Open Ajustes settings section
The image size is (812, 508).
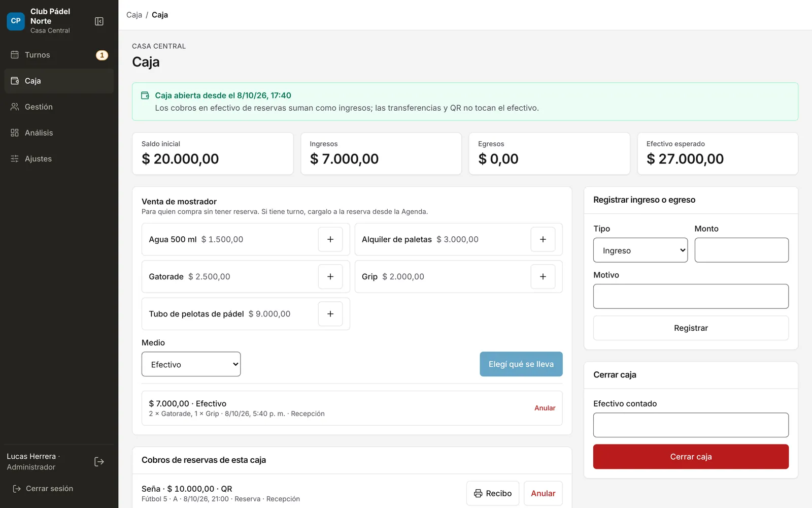(59, 158)
